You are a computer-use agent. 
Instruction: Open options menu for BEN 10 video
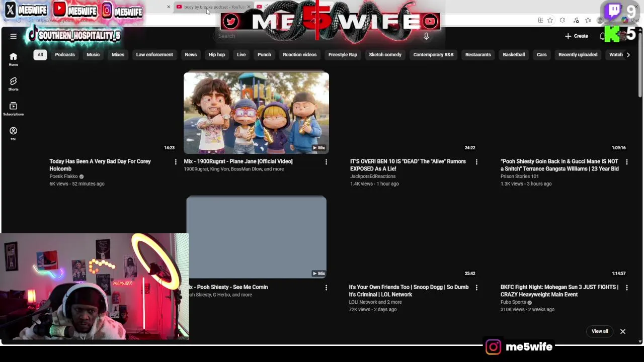click(476, 162)
